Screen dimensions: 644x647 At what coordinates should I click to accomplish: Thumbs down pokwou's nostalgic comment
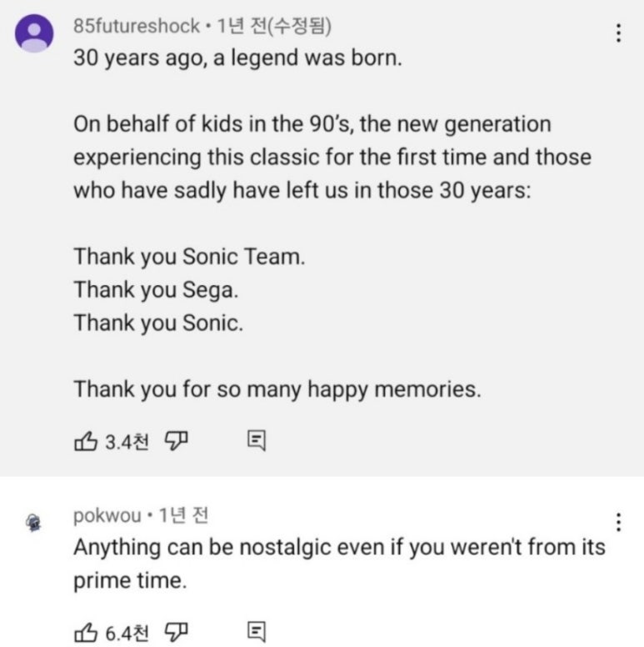coord(176,632)
